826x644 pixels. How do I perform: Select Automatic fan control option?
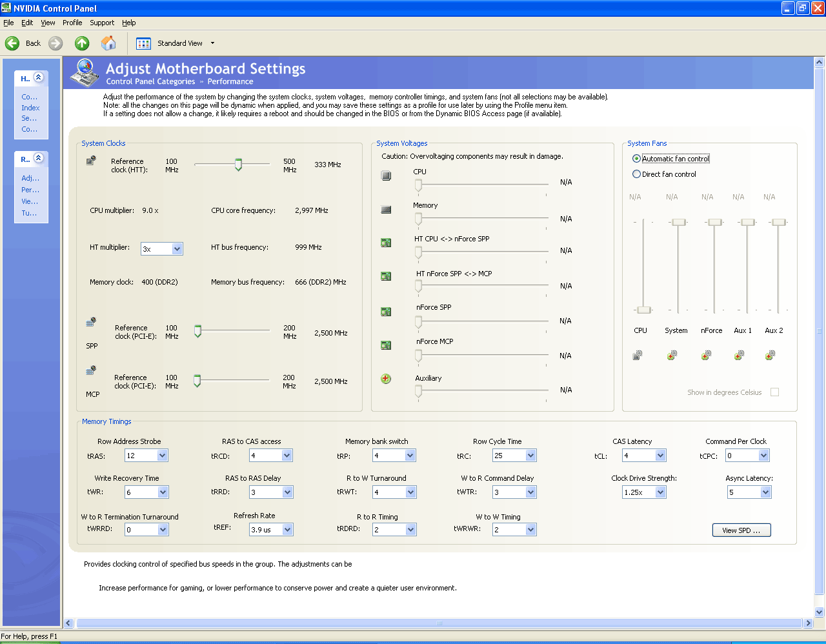click(637, 159)
